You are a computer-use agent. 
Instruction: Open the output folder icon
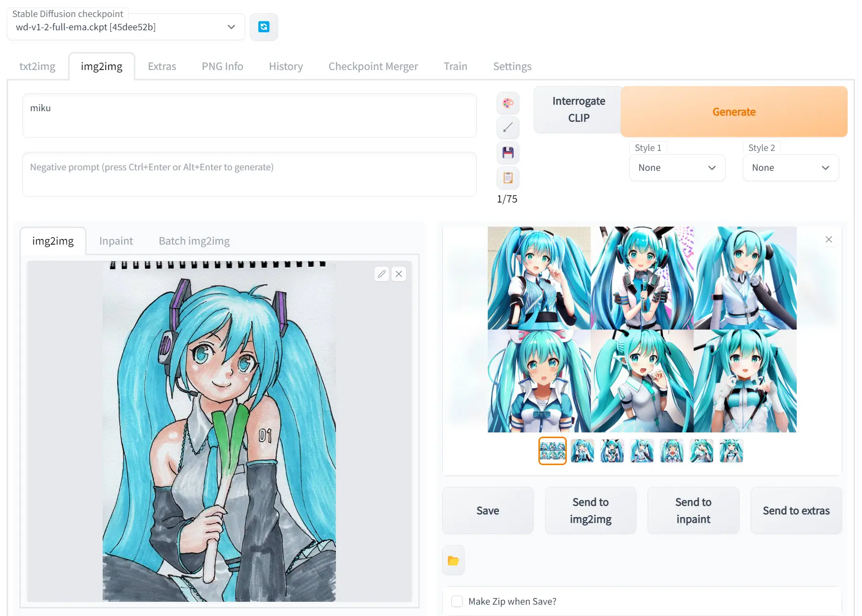click(x=453, y=561)
